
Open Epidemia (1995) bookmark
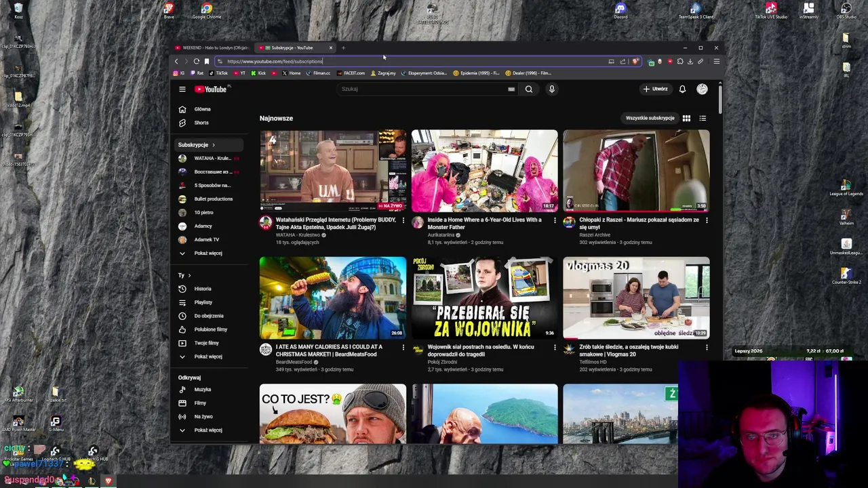(476, 73)
